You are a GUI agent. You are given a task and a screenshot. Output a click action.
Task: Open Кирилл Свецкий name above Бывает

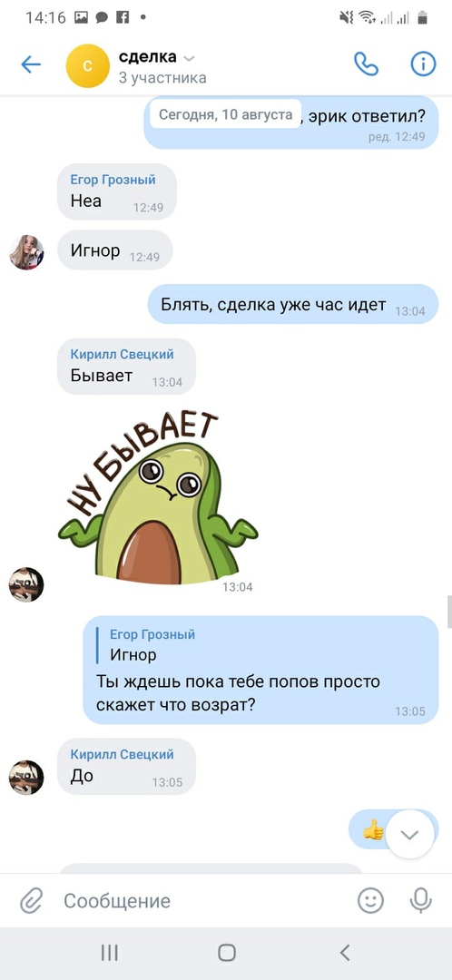pyautogui.click(x=122, y=355)
